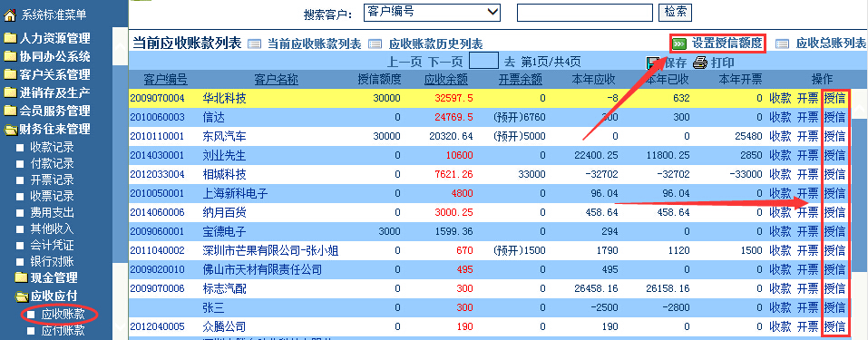Viewport: 868px width, 340px height.
Task: Open customer 华北科技
Action: click(x=224, y=99)
